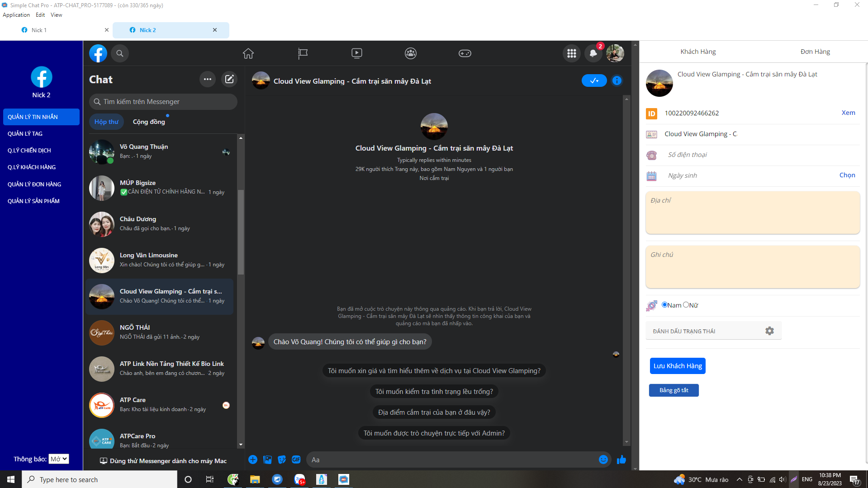868x488 pixels.
Task: Switch to Hộp thư tab
Action: (106, 122)
